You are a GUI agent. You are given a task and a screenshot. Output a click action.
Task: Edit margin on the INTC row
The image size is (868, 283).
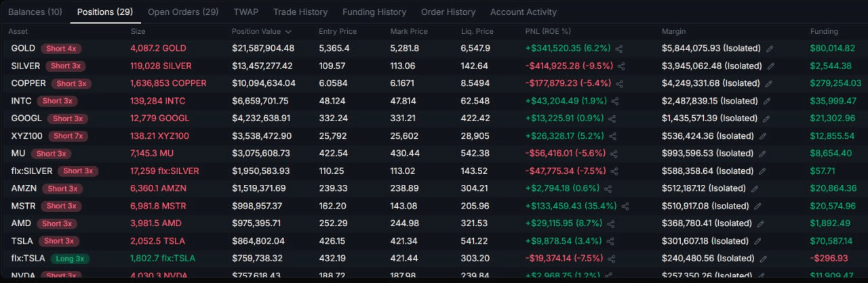click(x=767, y=102)
